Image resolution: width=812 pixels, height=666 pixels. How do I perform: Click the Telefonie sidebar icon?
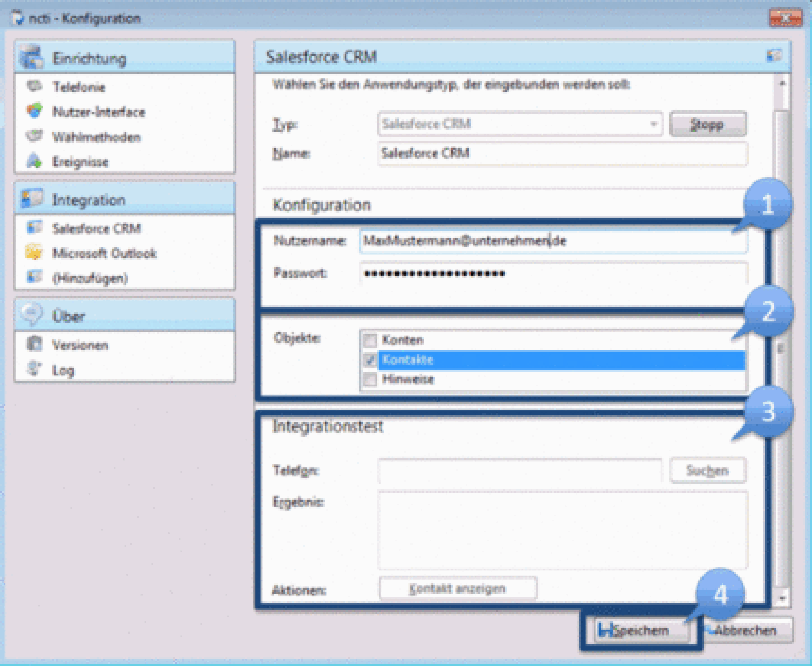click(x=34, y=86)
